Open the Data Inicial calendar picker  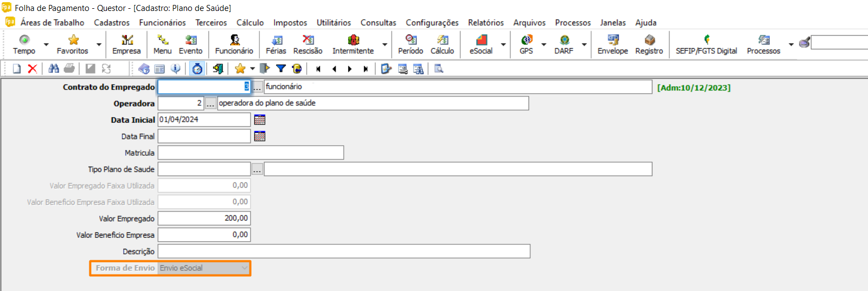[x=260, y=120]
